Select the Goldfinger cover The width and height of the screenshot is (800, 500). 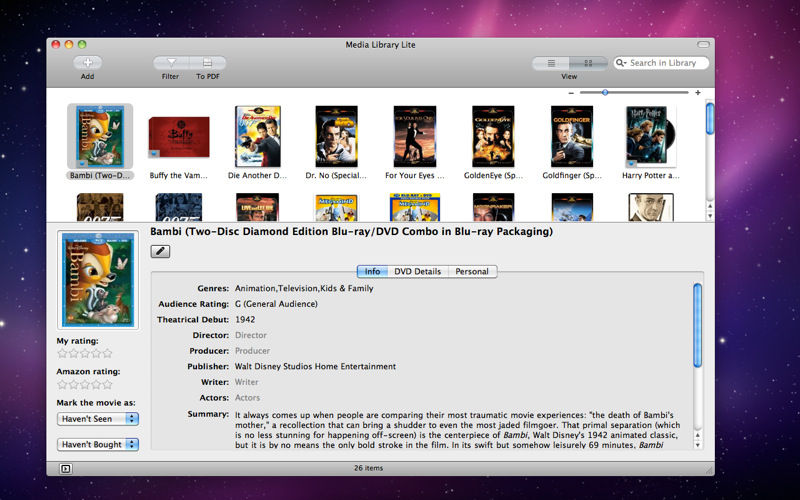(x=572, y=136)
